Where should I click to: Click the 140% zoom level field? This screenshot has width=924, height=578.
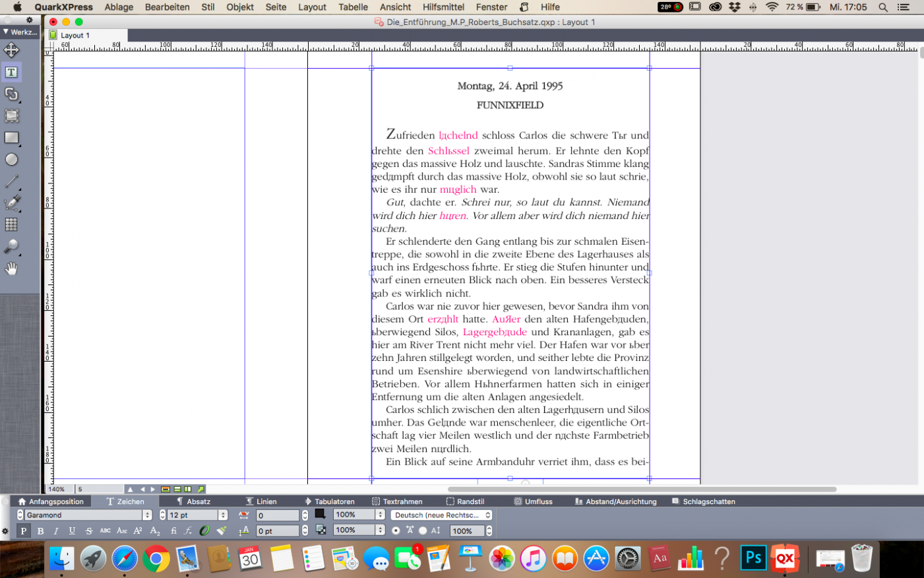[x=59, y=489]
